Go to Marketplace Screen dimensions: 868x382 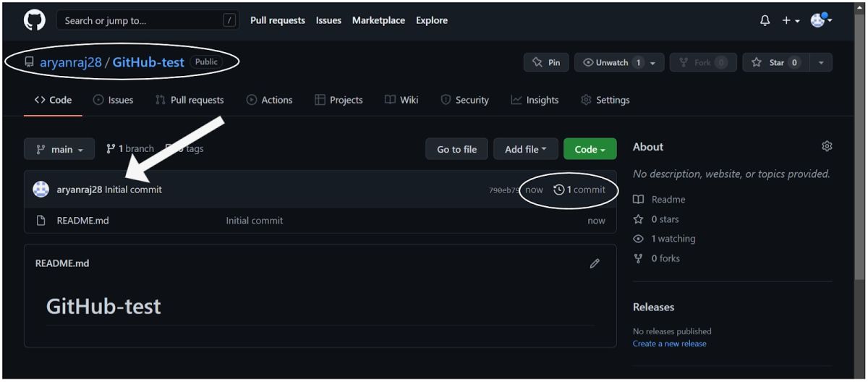(378, 20)
